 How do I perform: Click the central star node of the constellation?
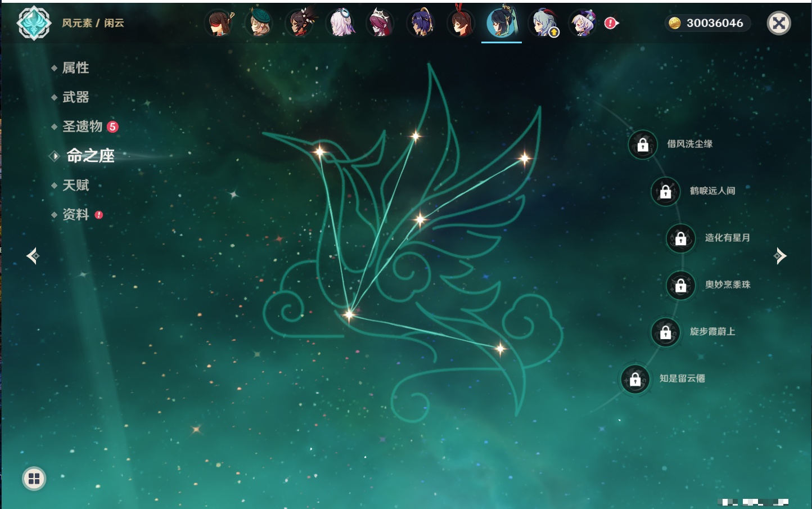tap(420, 219)
